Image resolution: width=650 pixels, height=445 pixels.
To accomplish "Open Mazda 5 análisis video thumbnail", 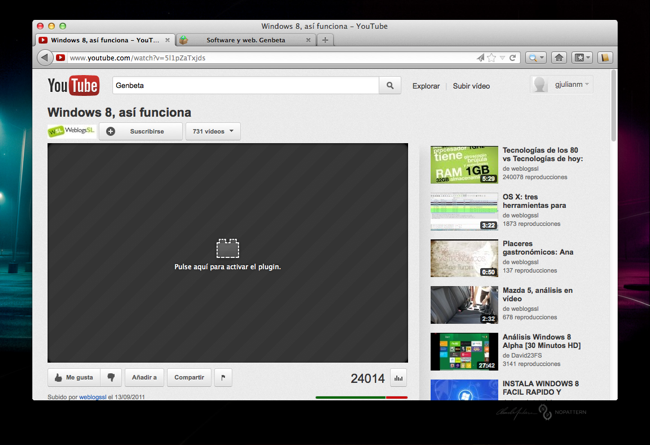I will click(x=464, y=305).
